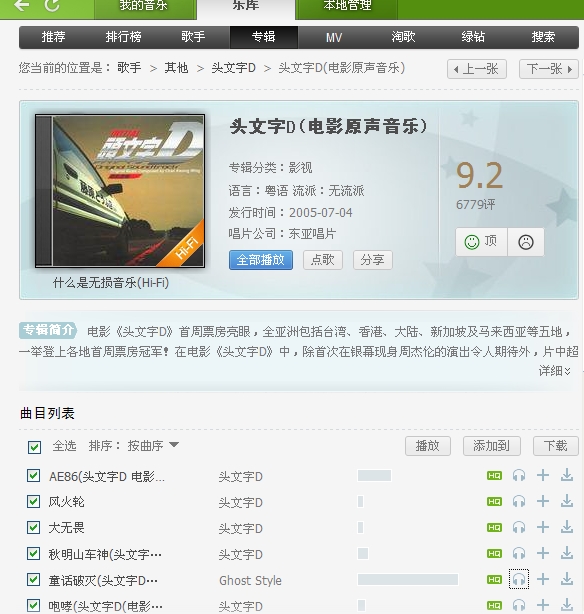Click the refresh icon in the top bar
Image resolution: width=584 pixels, height=614 pixels.
52,5
